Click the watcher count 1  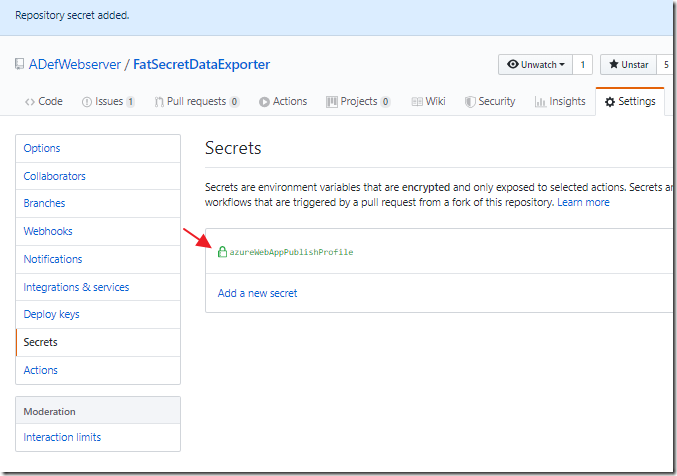(x=582, y=65)
